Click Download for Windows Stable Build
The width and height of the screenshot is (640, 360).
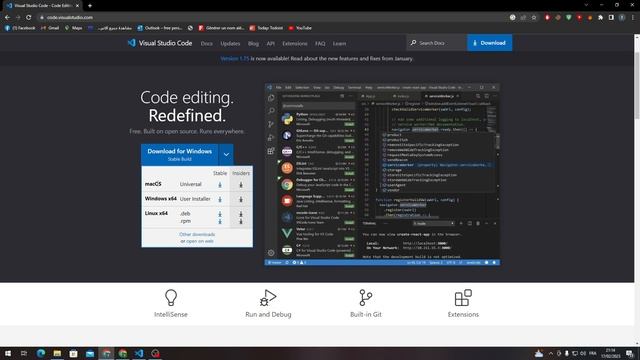[180, 154]
